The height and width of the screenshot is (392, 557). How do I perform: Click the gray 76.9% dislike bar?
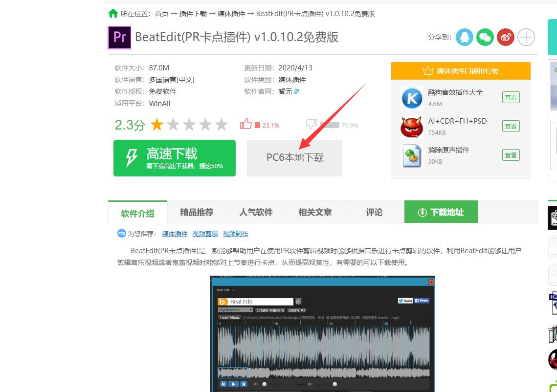point(330,125)
